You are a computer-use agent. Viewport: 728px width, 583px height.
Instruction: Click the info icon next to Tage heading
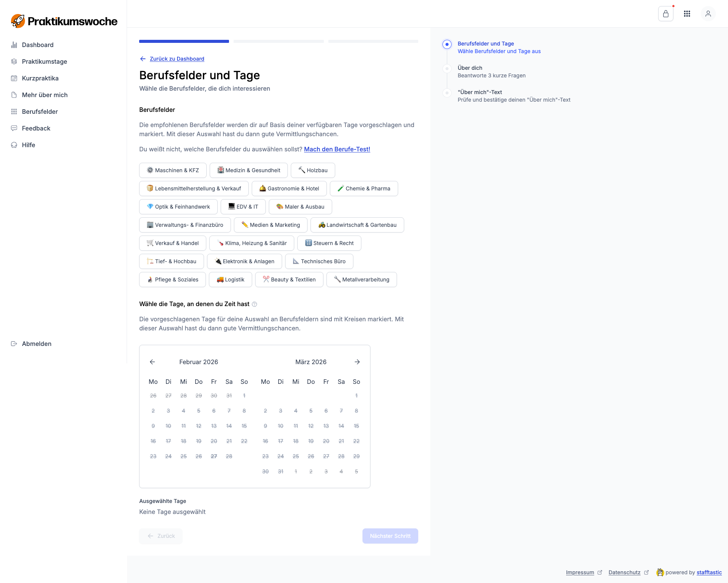[254, 304]
